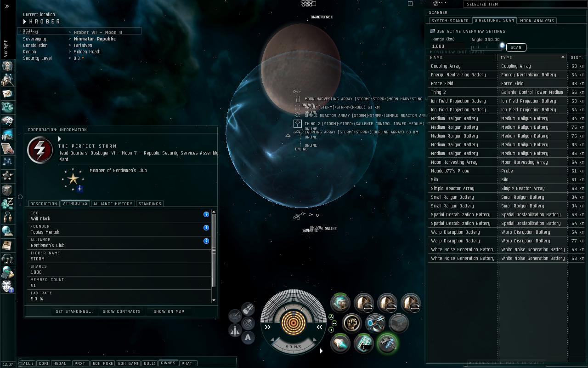Switch to the Moon Analysis tab
Image resolution: width=588 pixels, height=368 pixels.
pyautogui.click(x=537, y=21)
